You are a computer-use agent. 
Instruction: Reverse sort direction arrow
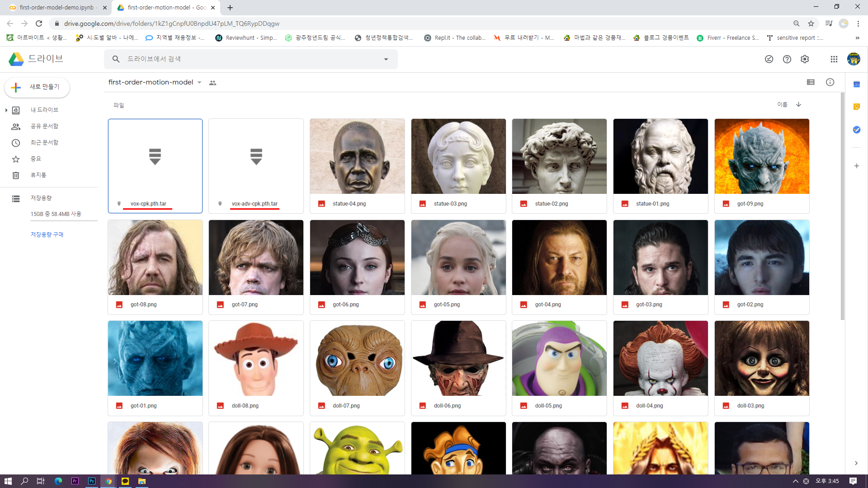[x=799, y=104]
